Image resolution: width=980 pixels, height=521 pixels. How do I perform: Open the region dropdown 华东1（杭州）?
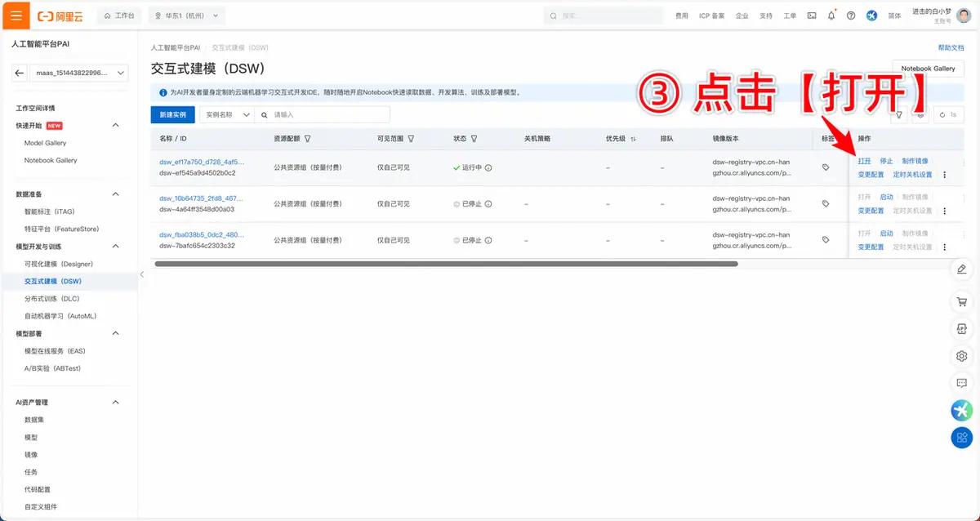(188, 16)
